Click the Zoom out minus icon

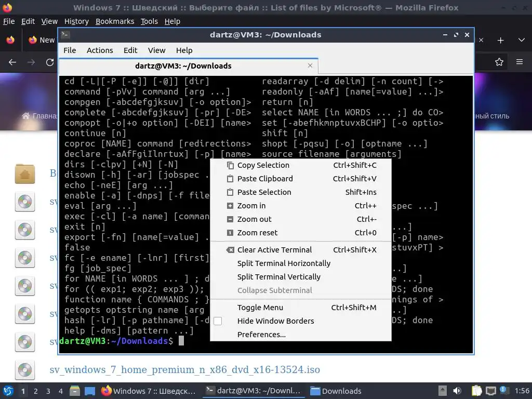[230, 220]
